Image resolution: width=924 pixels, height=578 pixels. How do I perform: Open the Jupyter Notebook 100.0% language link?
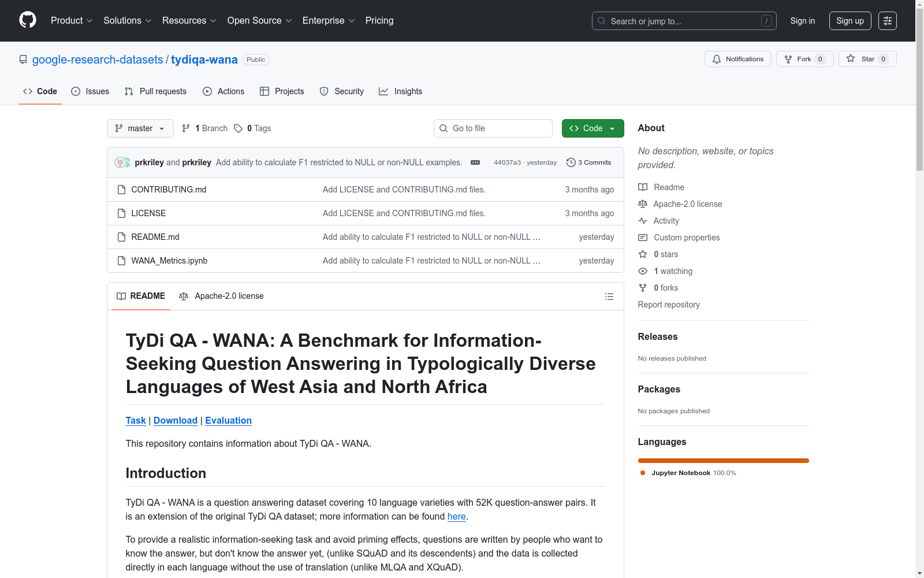(x=689, y=473)
